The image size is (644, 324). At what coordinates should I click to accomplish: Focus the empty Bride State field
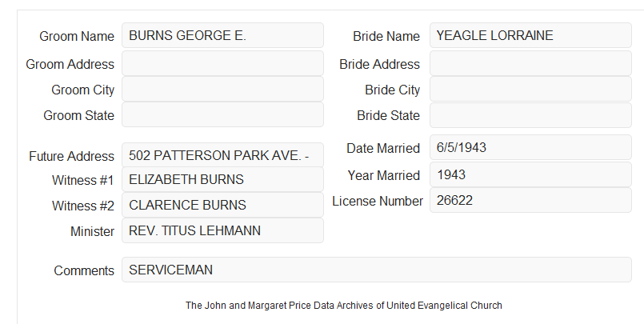[530, 115]
